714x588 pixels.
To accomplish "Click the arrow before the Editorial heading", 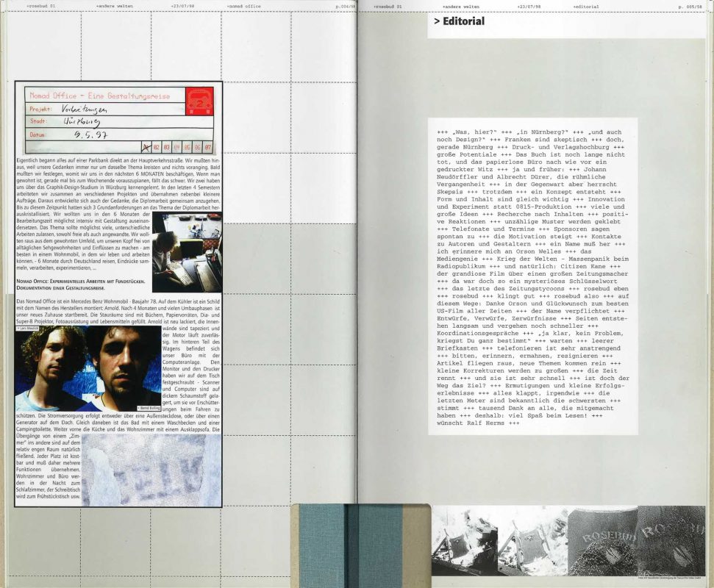I will point(437,21).
